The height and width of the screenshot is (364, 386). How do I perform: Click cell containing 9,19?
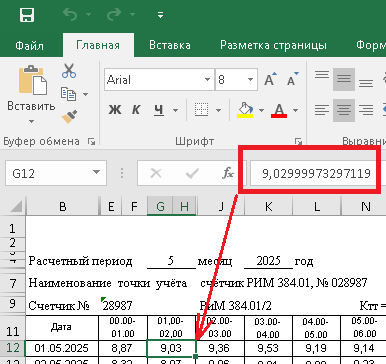(316, 348)
